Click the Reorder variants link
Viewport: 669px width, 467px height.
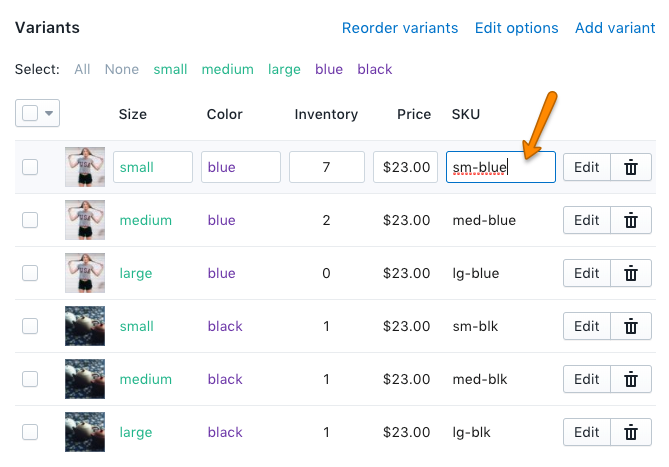coord(400,28)
